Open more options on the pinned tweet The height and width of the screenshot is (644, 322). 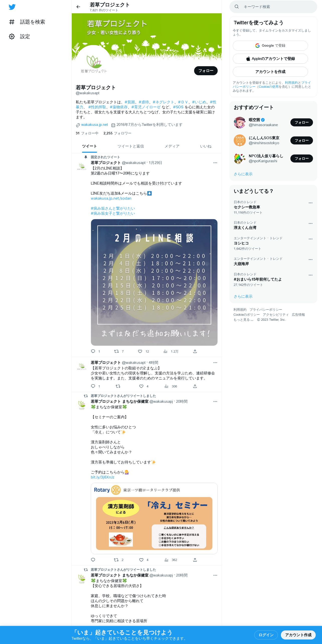tap(215, 163)
